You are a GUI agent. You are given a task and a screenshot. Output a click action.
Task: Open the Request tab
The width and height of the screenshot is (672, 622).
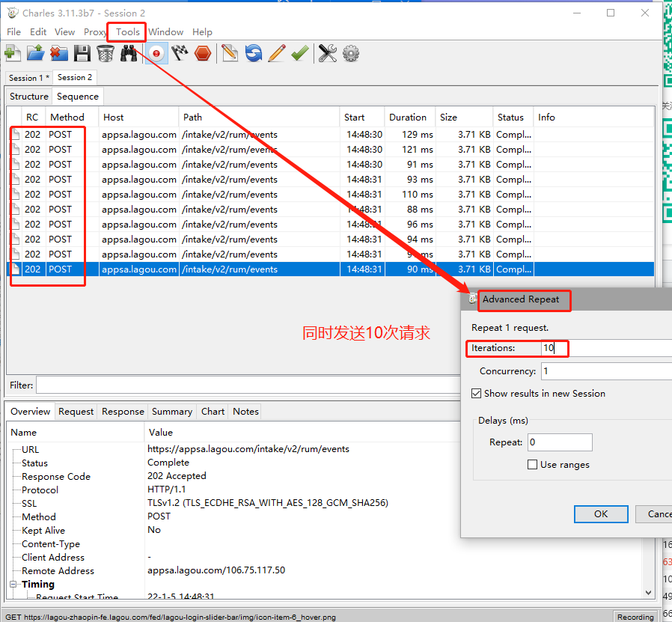(x=76, y=412)
